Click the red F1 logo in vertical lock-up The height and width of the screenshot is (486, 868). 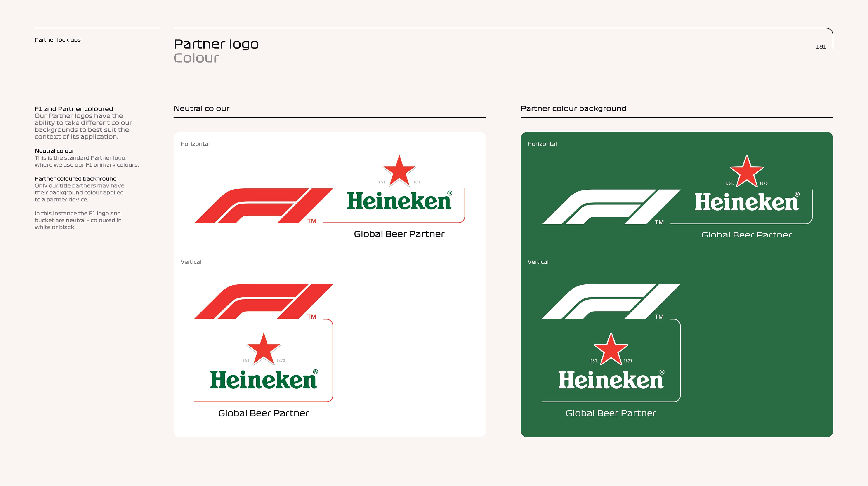[x=264, y=301]
